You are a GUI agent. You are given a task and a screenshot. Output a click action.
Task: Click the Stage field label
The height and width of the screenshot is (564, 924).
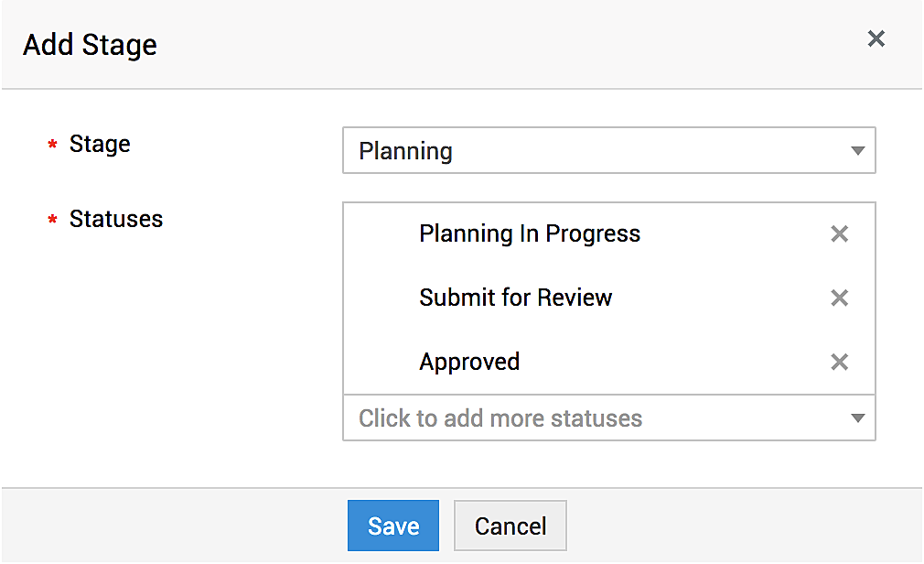pyautogui.click(x=100, y=145)
